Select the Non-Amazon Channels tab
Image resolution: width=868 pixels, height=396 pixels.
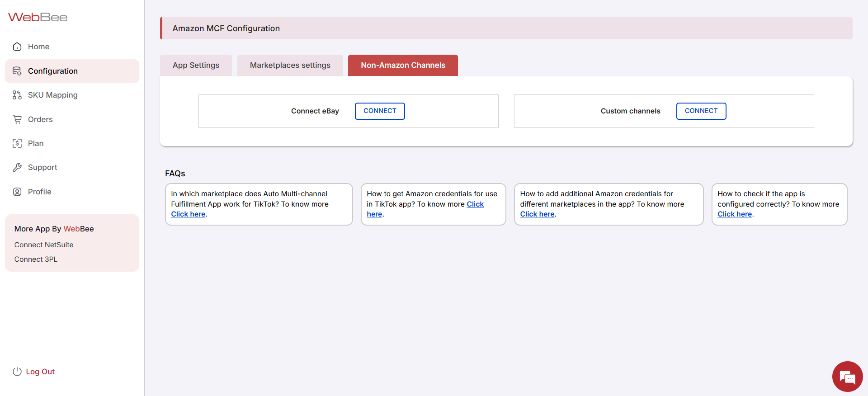point(403,65)
